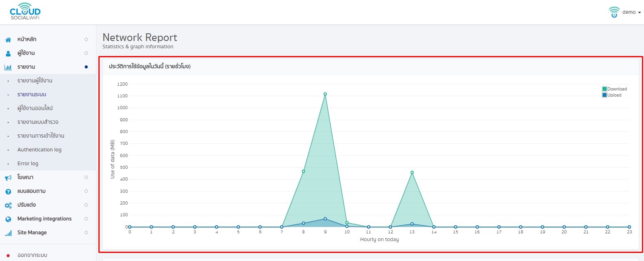This screenshot has width=644, height=261.
Task: Click the download data point at hour 8
Action: 303,171
